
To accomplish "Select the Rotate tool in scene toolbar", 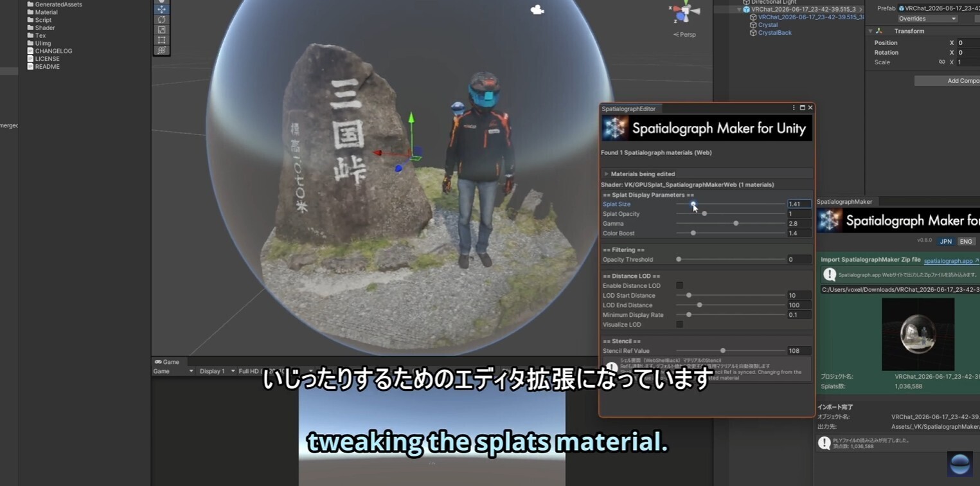I will [x=161, y=19].
